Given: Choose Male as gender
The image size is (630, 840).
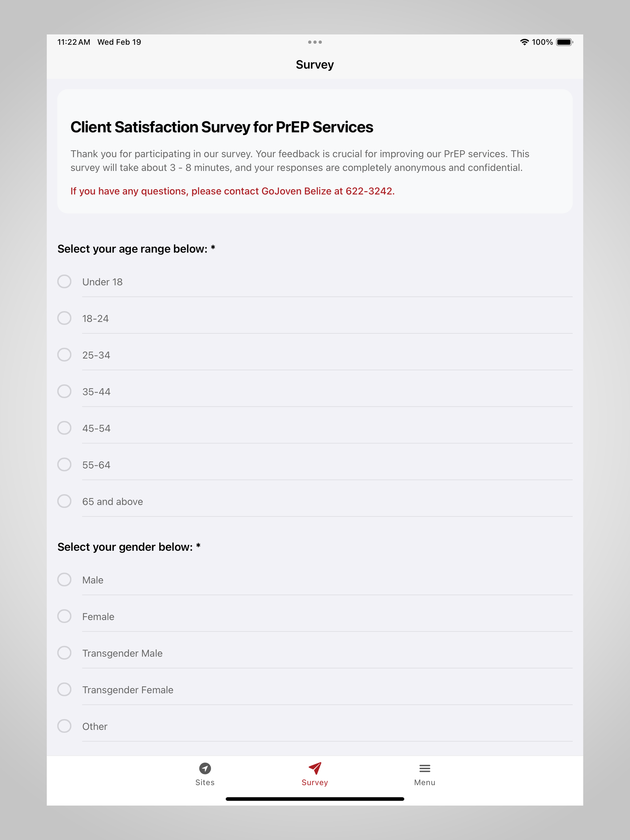Looking at the screenshot, I should click(315, 580).
